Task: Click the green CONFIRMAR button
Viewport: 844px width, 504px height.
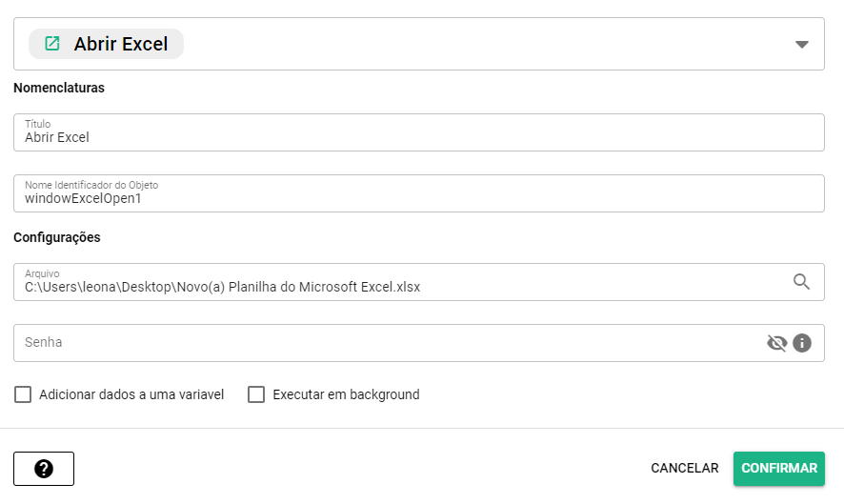Action: click(779, 469)
